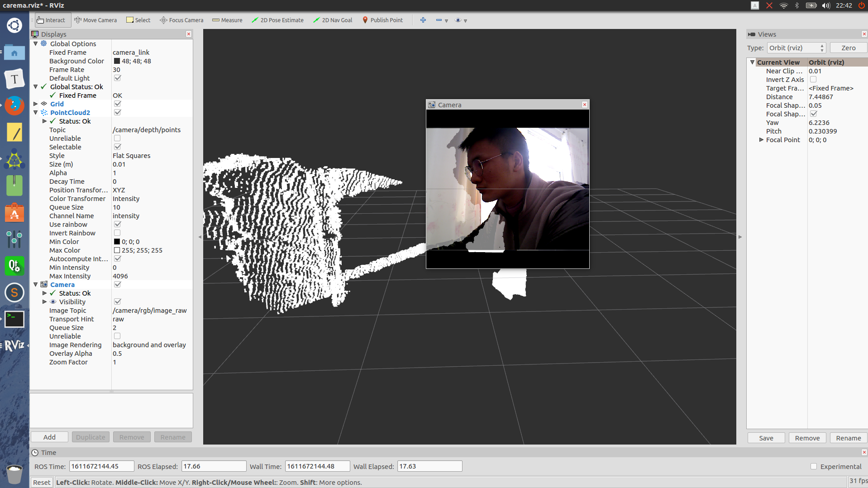868x488 pixels.
Task: Open Qt Creator from the dock
Action: (14, 266)
